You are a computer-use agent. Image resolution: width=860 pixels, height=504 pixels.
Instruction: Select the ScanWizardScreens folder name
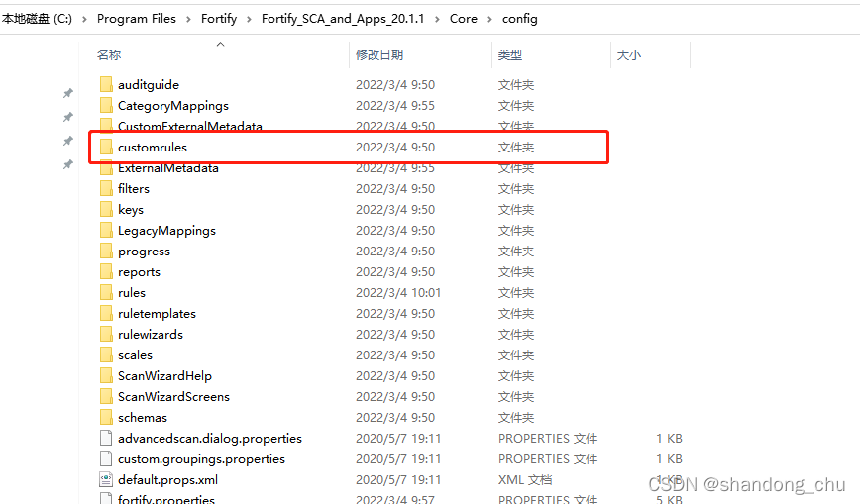(x=173, y=397)
